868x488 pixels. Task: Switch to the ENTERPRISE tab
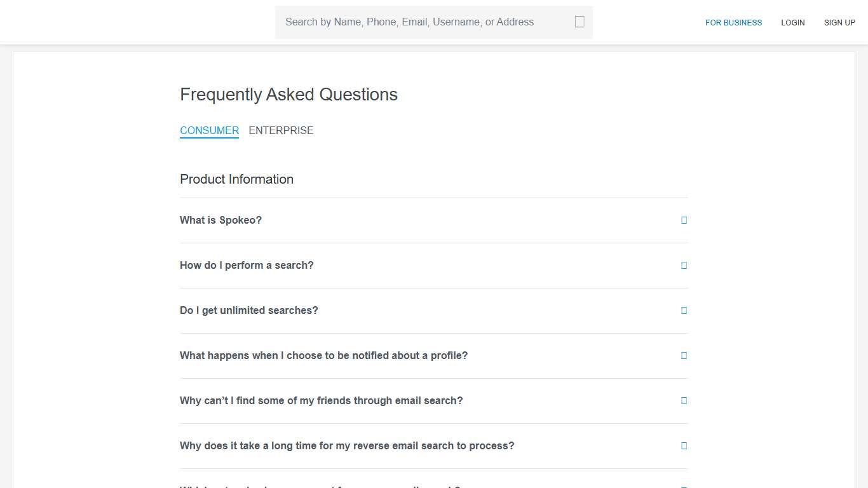281,130
